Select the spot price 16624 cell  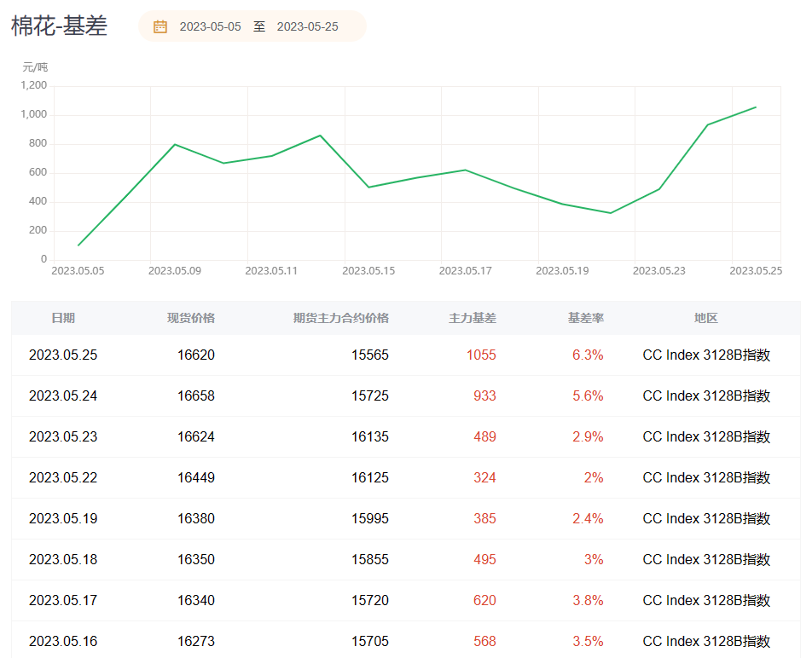click(196, 437)
